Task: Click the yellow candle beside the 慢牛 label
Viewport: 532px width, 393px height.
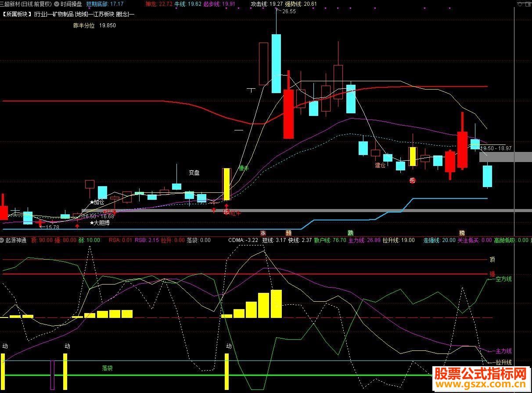Action: click(226, 184)
